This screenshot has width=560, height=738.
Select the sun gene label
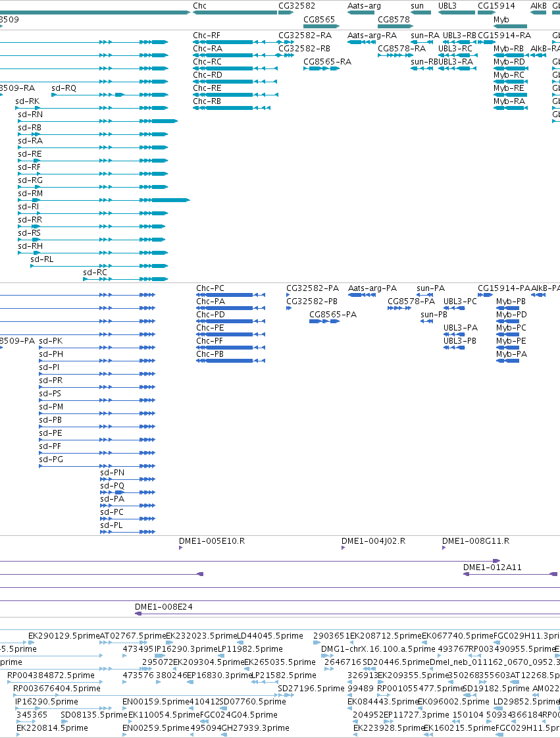[x=417, y=6]
